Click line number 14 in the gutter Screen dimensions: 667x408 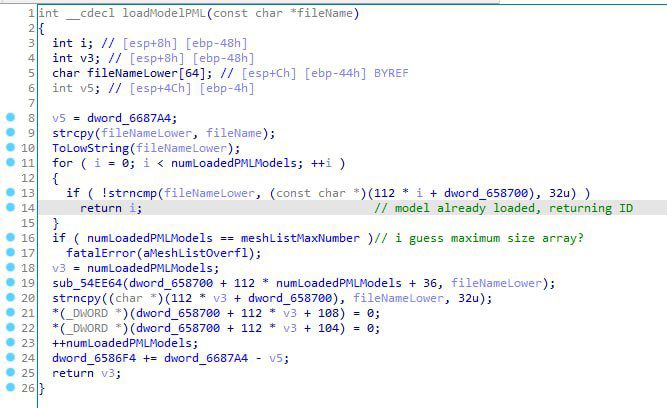pyautogui.click(x=28, y=208)
